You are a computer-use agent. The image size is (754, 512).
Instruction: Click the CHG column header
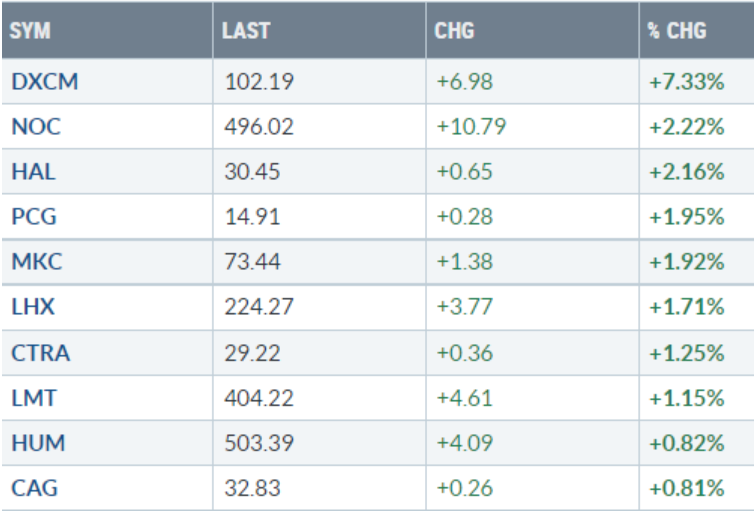454,31
